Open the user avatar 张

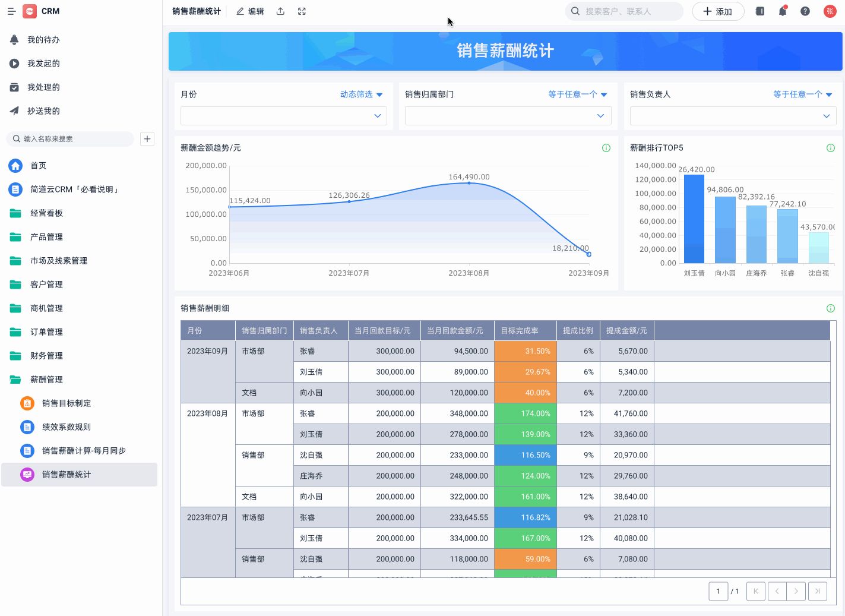(830, 11)
